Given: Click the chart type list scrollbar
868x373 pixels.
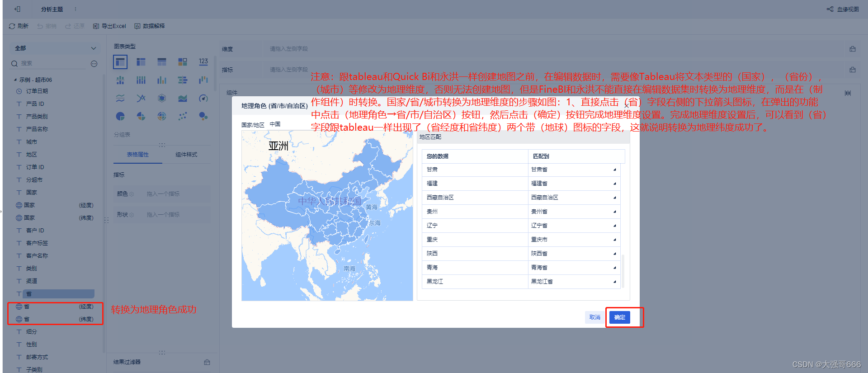Looking at the screenshot, I should [x=215, y=74].
